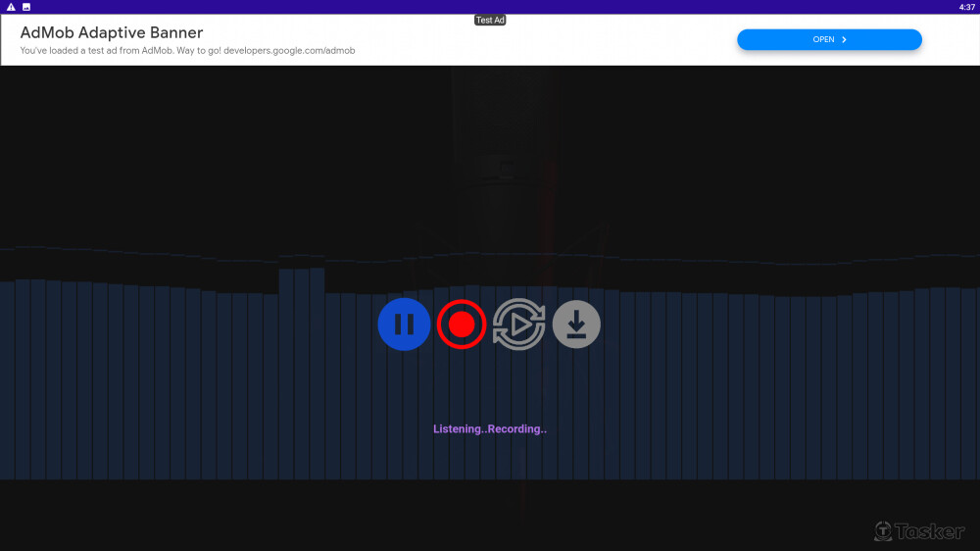Click the raised bar cluster left of the pause button

[x=302, y=373]
